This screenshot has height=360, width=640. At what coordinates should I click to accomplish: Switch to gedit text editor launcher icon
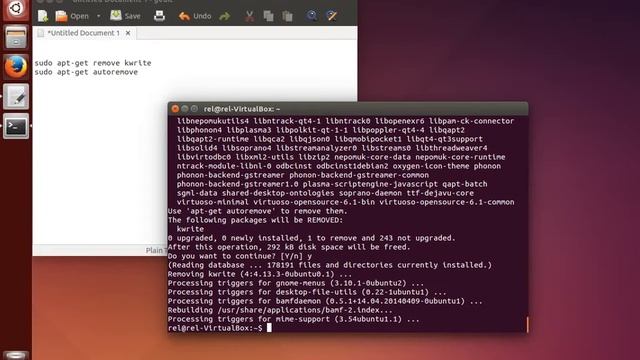pyautogui.click(x=16, y=97)
